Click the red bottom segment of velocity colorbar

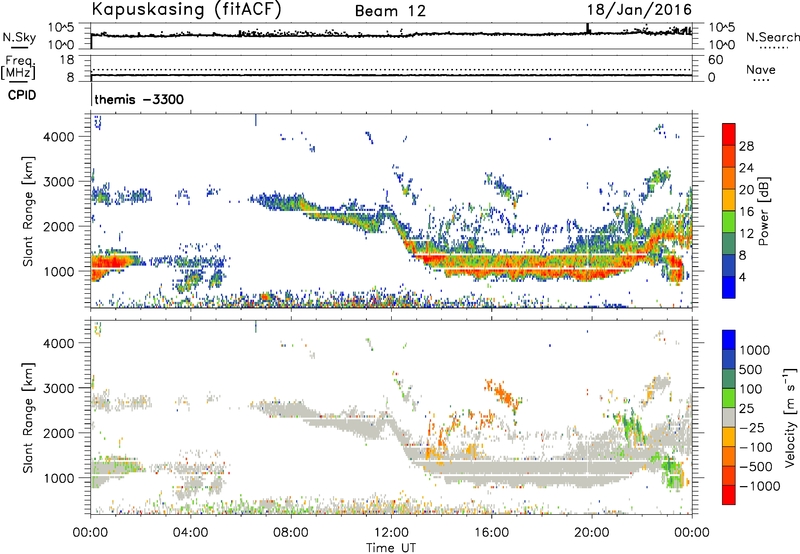coord(729,495)
